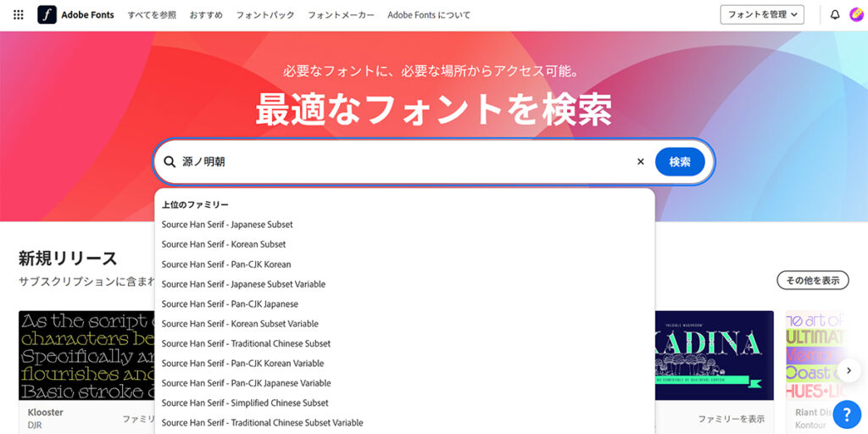Viewport: 868px width, 434px height.
Task: Open the Klooster font preview thumbnail
Action: (87, 355)
